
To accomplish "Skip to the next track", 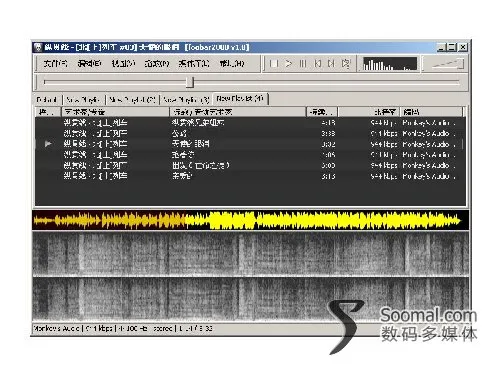I will pyautogui.click(x=331, y=63).
